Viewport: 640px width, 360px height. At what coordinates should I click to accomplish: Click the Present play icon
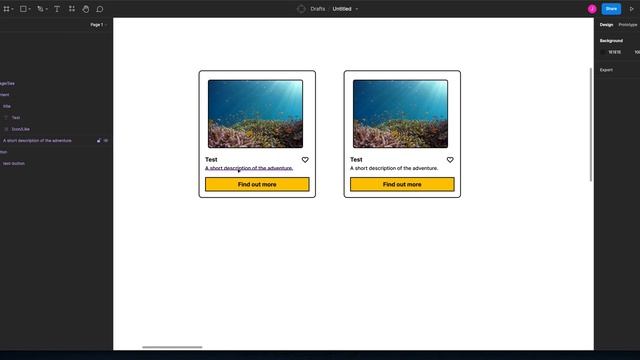pos(631,9)
